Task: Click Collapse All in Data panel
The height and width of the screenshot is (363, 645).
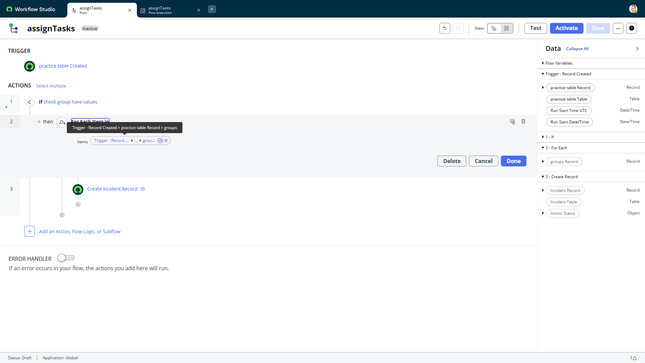Action: coord(577,49)
